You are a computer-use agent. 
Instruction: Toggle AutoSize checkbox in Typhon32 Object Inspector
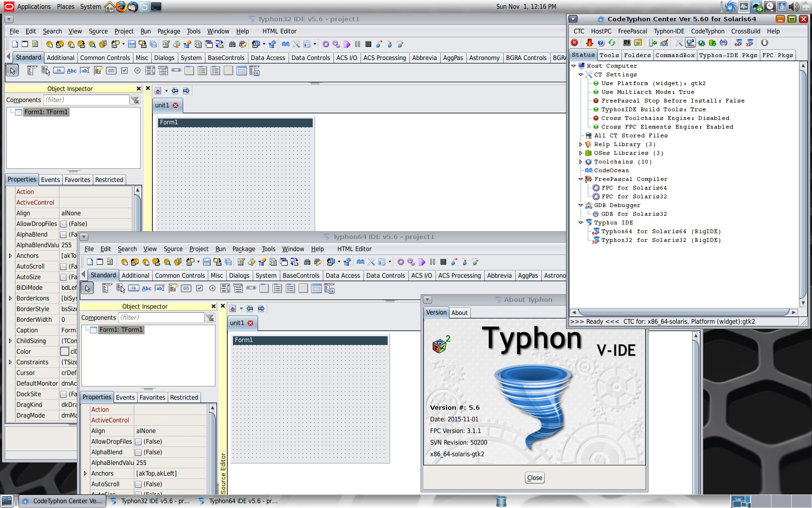(63, 277)
